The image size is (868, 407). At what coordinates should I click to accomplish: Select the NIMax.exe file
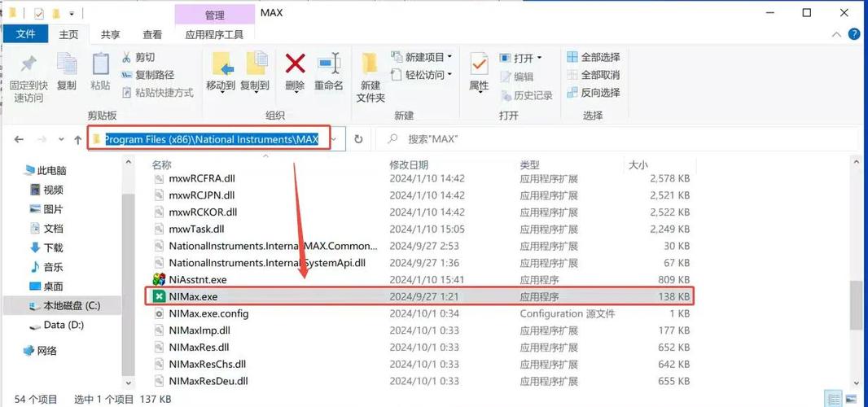click(419, 296)
